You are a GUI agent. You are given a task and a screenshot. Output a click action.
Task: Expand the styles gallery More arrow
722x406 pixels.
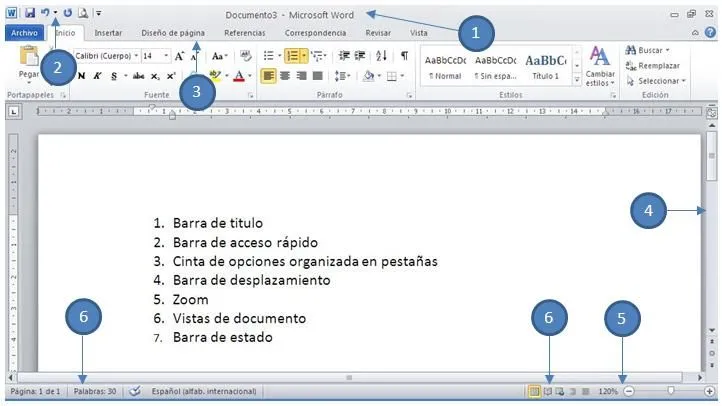pos(577,81)
